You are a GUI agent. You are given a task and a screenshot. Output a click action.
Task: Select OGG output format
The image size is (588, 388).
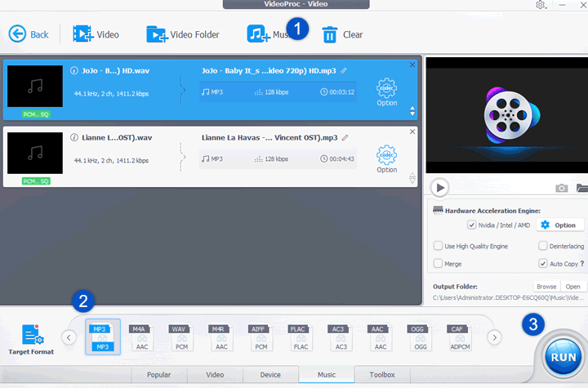click(421, 337)
